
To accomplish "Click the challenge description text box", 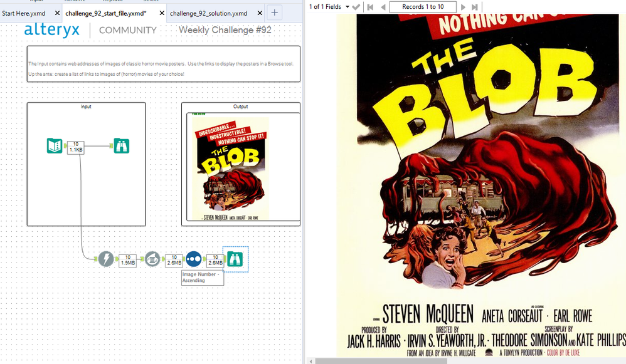I will click(x=164, y=64).
